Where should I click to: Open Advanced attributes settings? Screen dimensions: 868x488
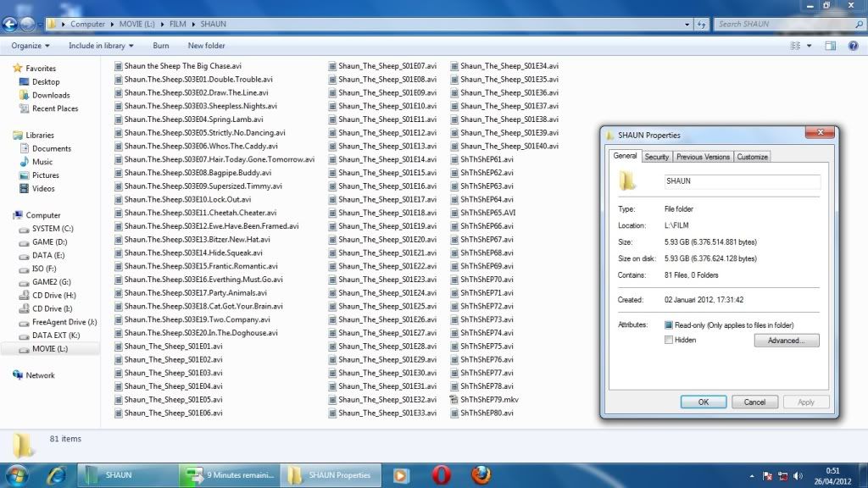(786, 341)
